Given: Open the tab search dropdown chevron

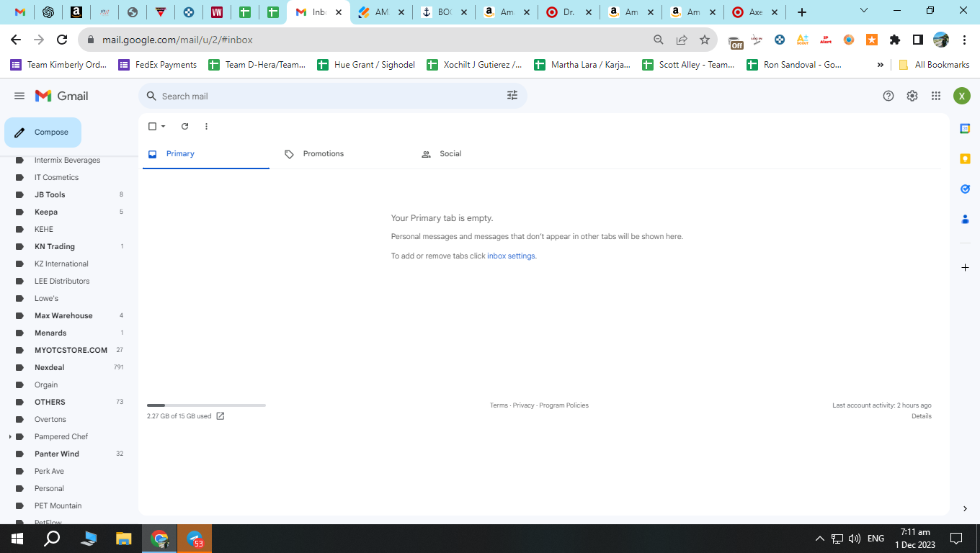Looking at the screenshot, I should [865, 10].
